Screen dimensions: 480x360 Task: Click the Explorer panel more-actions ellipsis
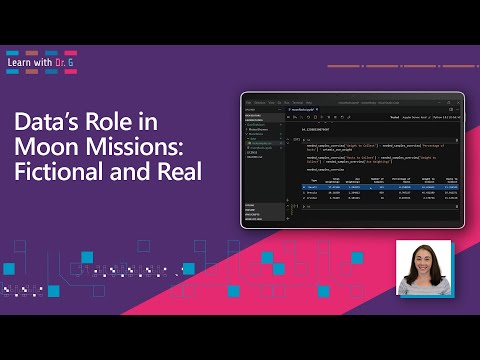point(279,110)
